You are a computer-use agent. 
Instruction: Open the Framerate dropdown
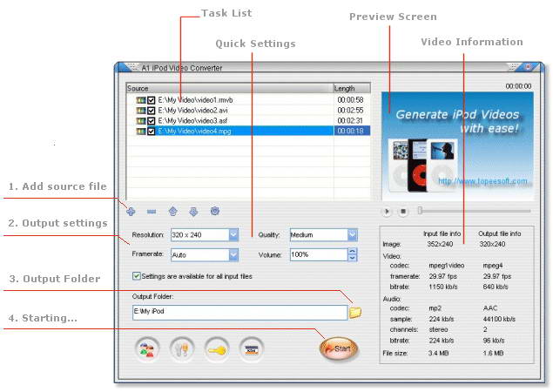pos(233,254)
